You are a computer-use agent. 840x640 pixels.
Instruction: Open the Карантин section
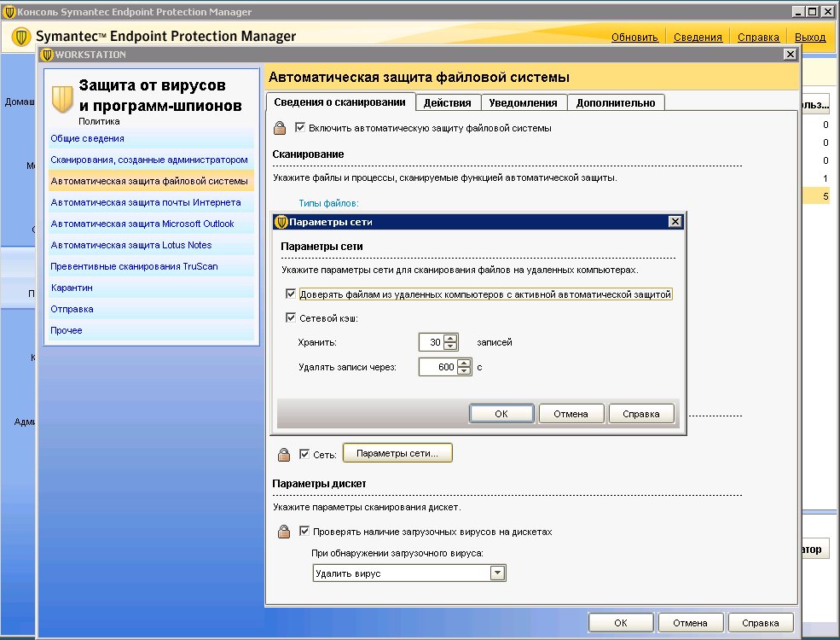(151, 288)
